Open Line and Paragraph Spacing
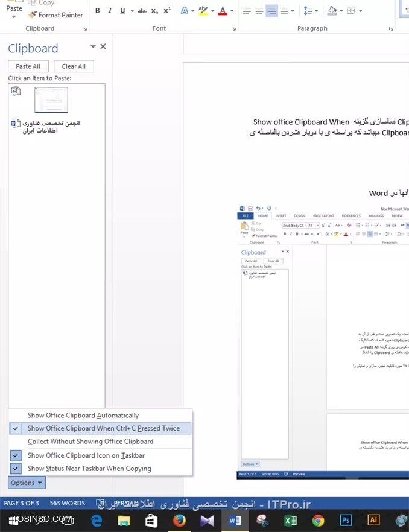The image size is (409, 532). pyautogui.click(x=308, y=11)
